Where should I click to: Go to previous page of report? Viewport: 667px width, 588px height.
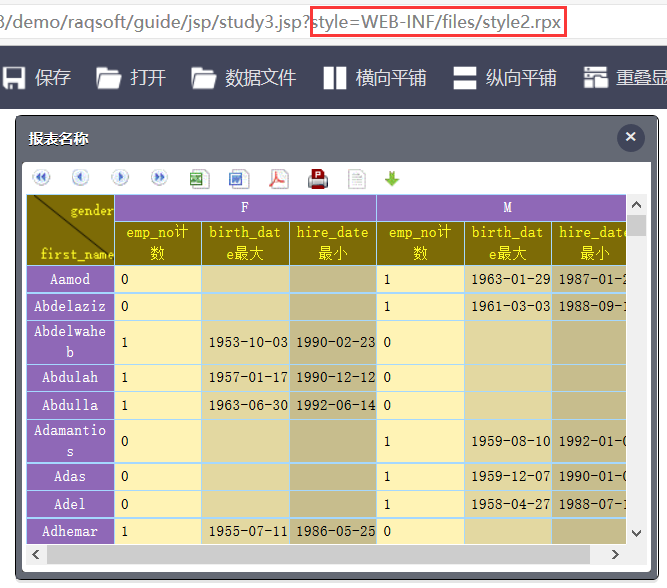[x=80, y=178]
